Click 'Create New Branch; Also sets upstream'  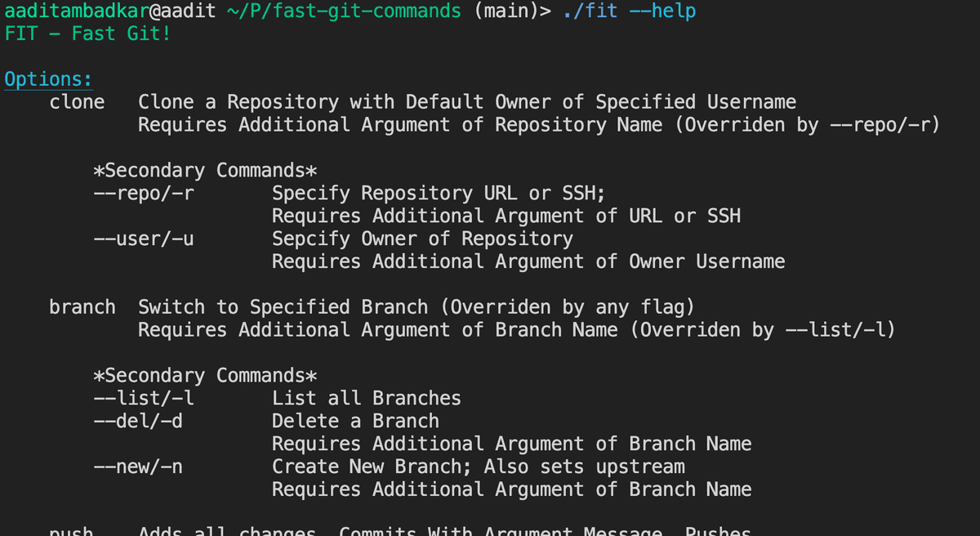point(479,467)
